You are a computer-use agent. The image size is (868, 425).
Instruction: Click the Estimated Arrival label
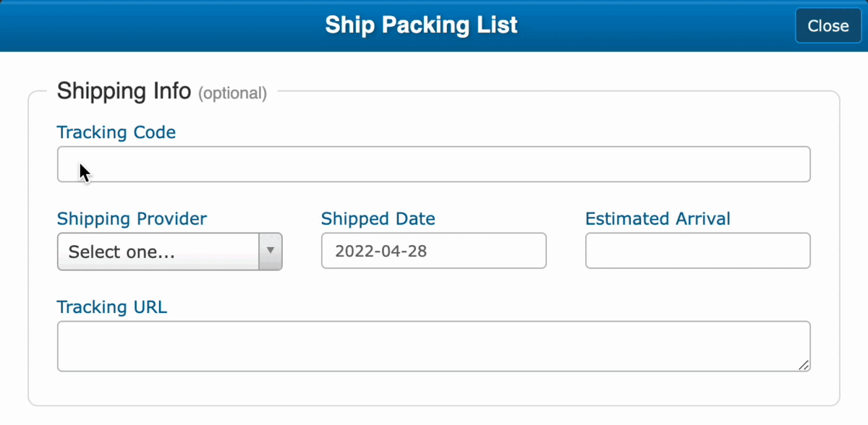coord(658,218)
